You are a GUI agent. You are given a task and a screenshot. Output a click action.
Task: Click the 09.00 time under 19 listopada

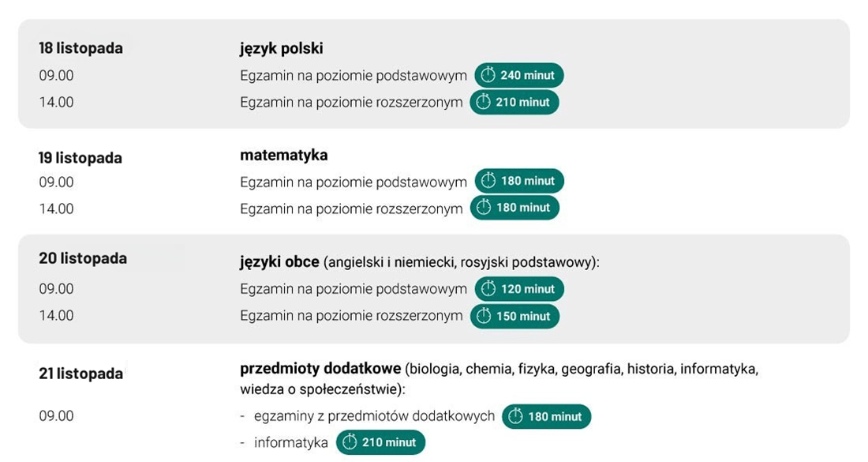click(x=56, y=182)
